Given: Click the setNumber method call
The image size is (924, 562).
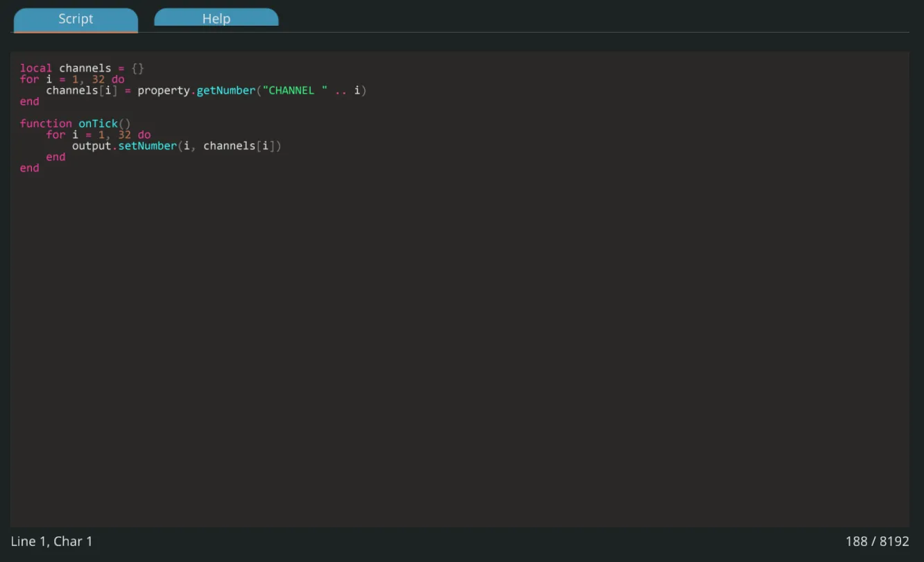Looking at the screenshot, I should click(147, 146).
